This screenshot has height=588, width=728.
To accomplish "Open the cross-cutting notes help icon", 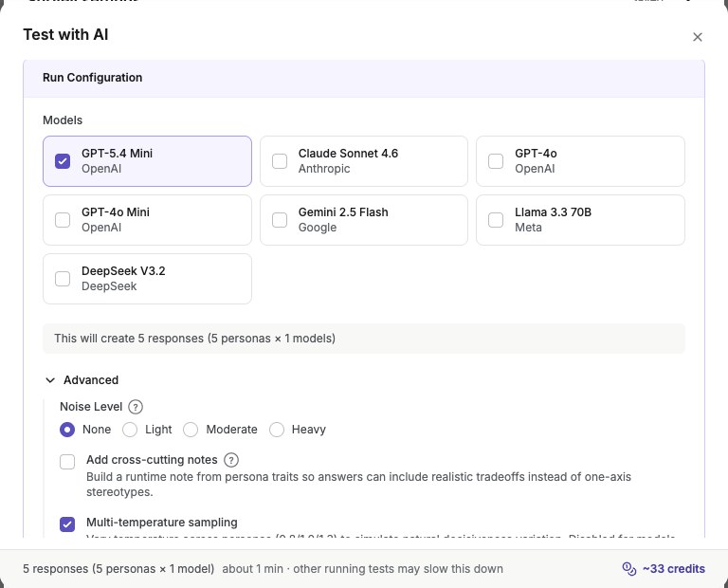I will (231, 460).
